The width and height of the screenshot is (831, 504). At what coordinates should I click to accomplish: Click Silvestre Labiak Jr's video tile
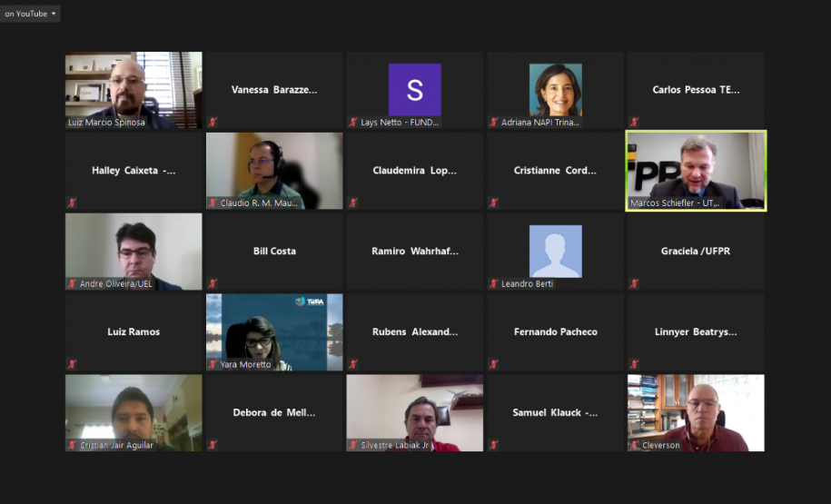[414, 412]
